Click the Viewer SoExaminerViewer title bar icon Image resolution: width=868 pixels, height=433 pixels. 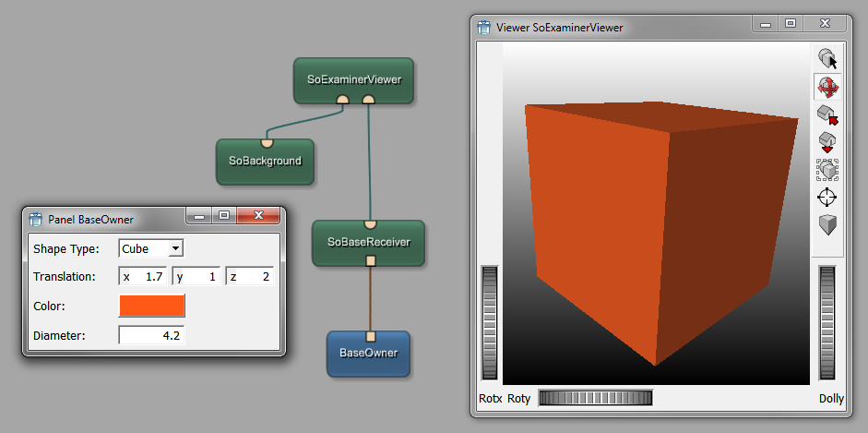click(x=483, y=27)
